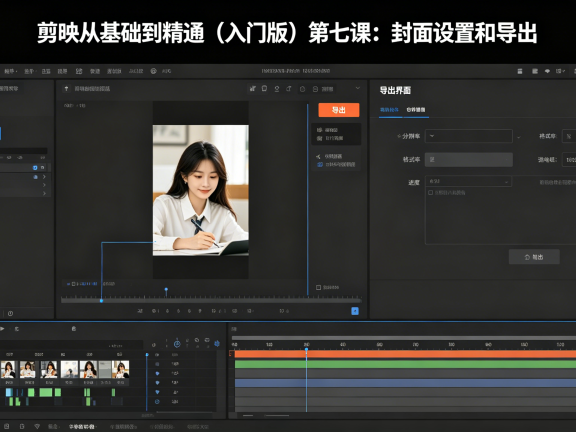This screenshot has height=432, width=576.
Task: Switch to the white-labeled tab in export panel
Action: 416,109
